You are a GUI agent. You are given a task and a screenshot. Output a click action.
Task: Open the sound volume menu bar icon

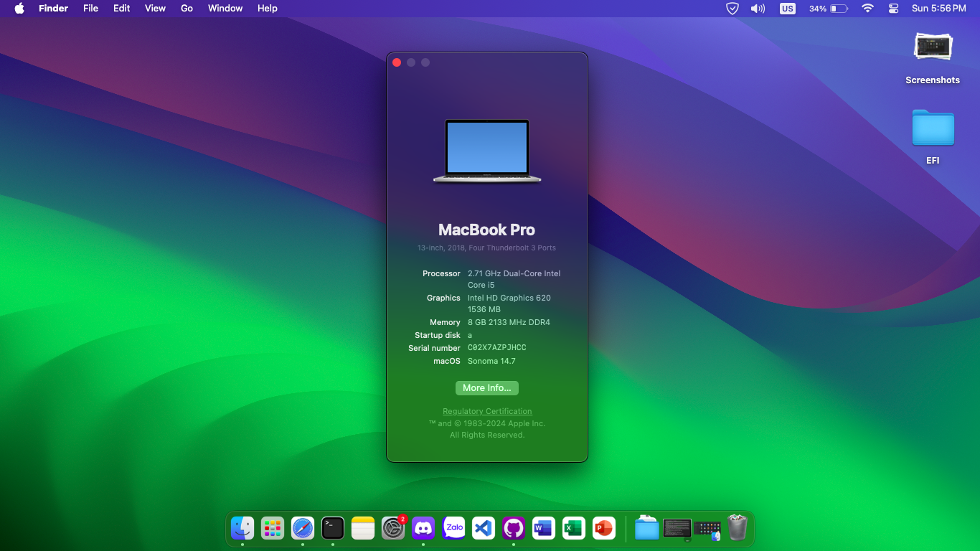[758, 9]
